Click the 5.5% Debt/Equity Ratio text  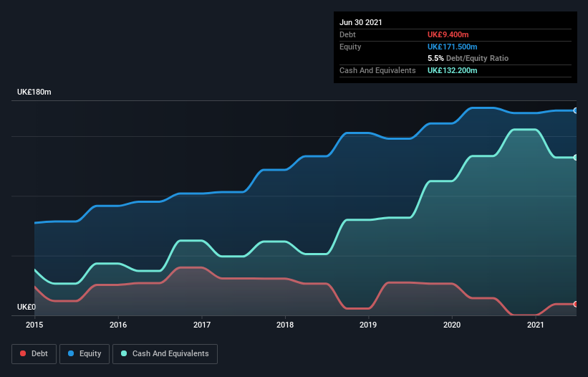point(468,59)
